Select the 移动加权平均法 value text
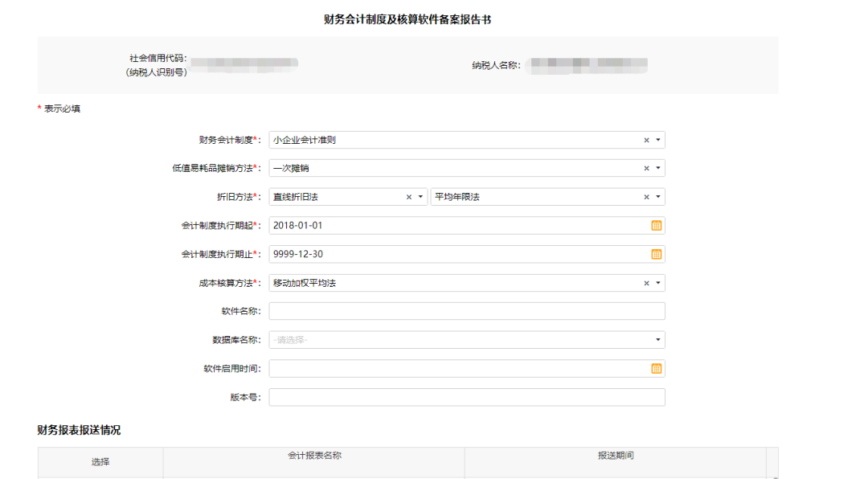Viewport: 868px width, 479px height. pos(304,283)
